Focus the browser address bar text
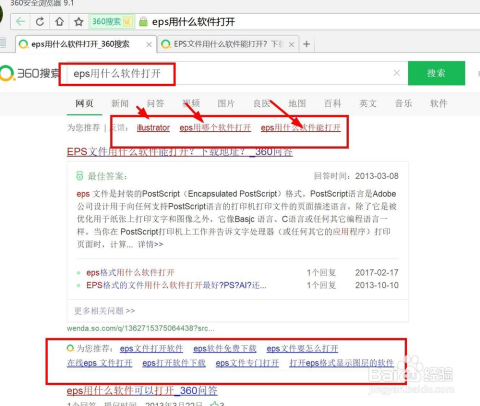 click(193, 22)
